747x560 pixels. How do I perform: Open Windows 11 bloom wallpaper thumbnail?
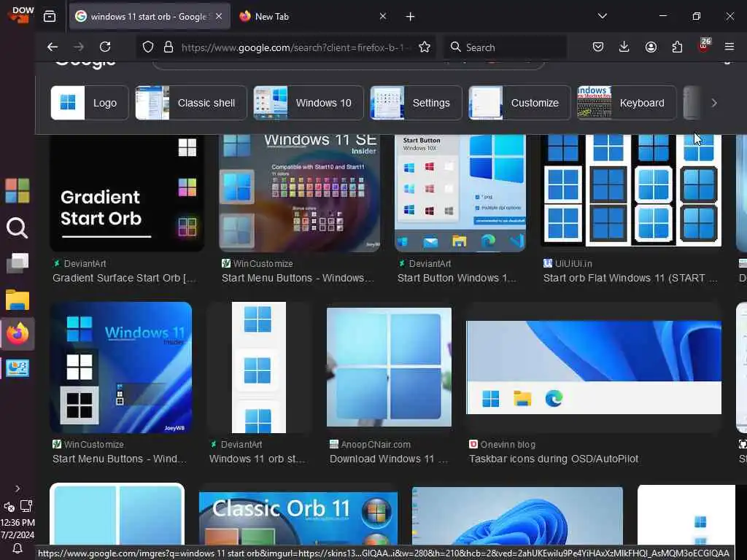click(517, 516)
